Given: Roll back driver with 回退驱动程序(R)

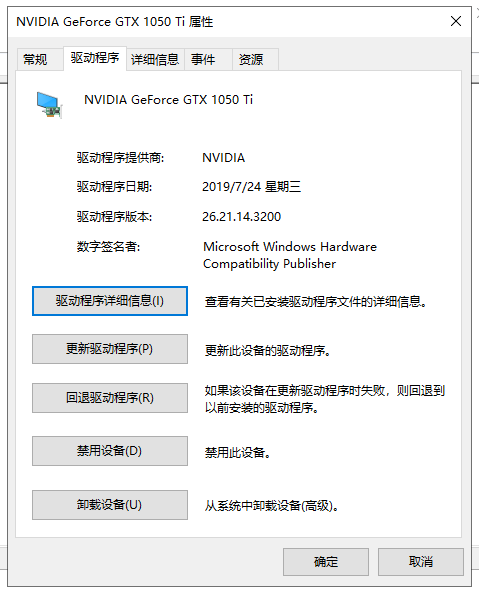Looking at the screenshot, I should tap(110, 398).
